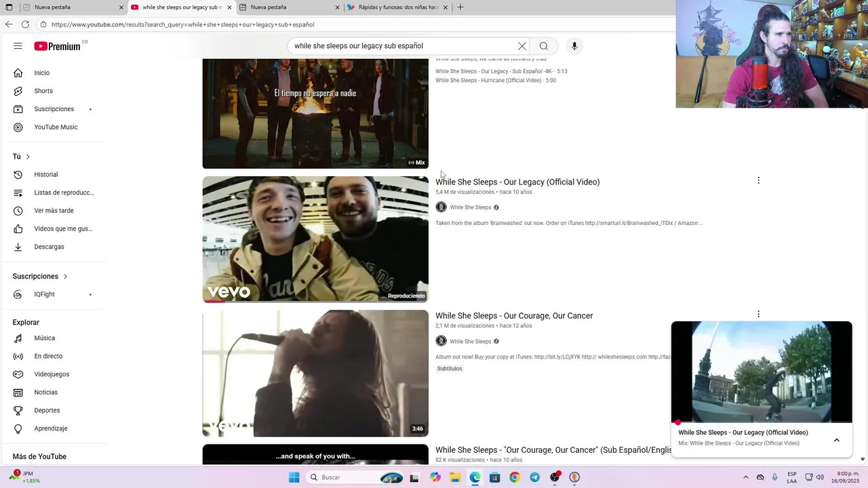Open the Mix thumbnail with campfire scene
The image size is (868, 488).
pos(315,113)
